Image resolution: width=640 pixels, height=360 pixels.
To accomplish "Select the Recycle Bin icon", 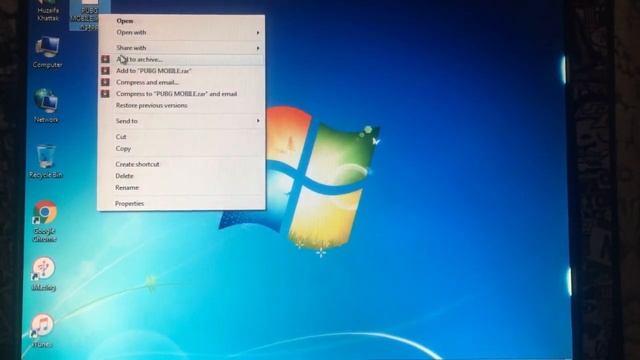I will (45, 161).
